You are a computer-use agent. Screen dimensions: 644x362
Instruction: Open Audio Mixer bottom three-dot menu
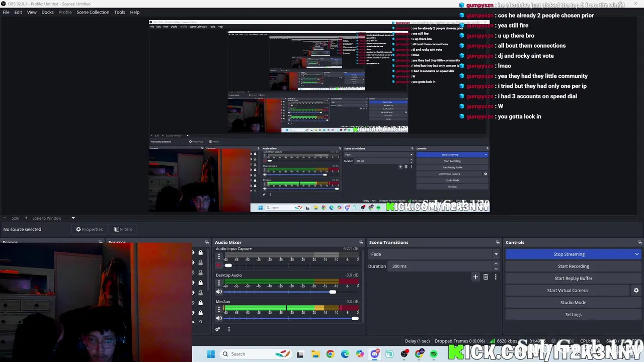(229, 329)
